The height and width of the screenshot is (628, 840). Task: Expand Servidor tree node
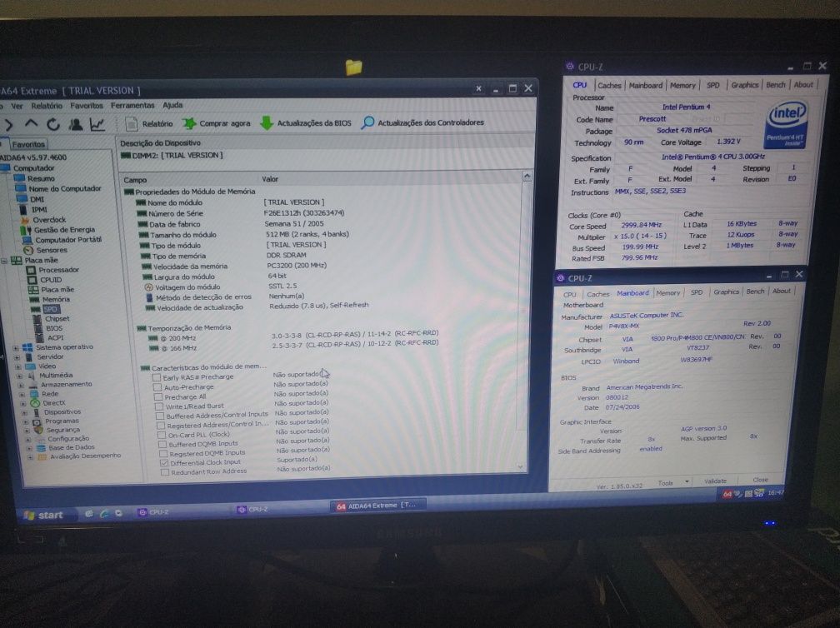(17, 357)
